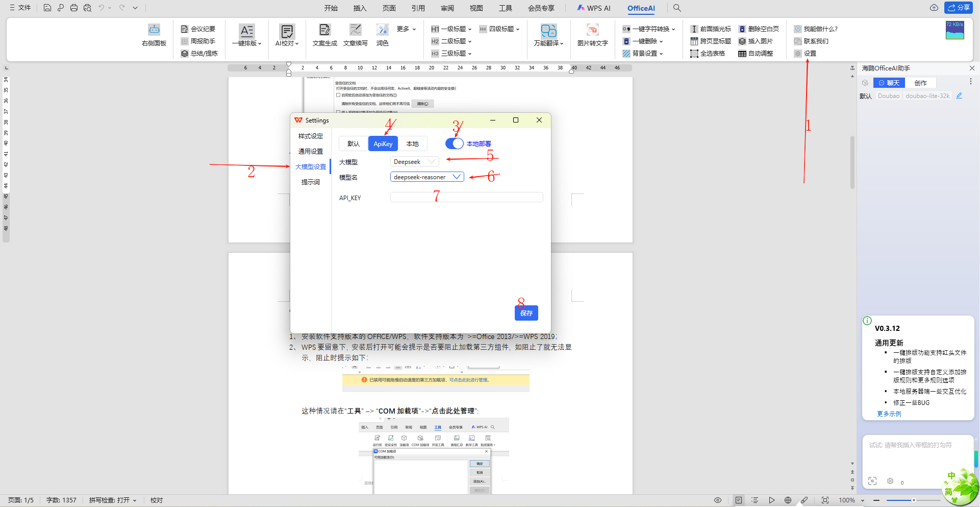980x507 pixels.
Task: Open print preview from quick toolbar
Action: pyautogui.click(x=87, y=8)
